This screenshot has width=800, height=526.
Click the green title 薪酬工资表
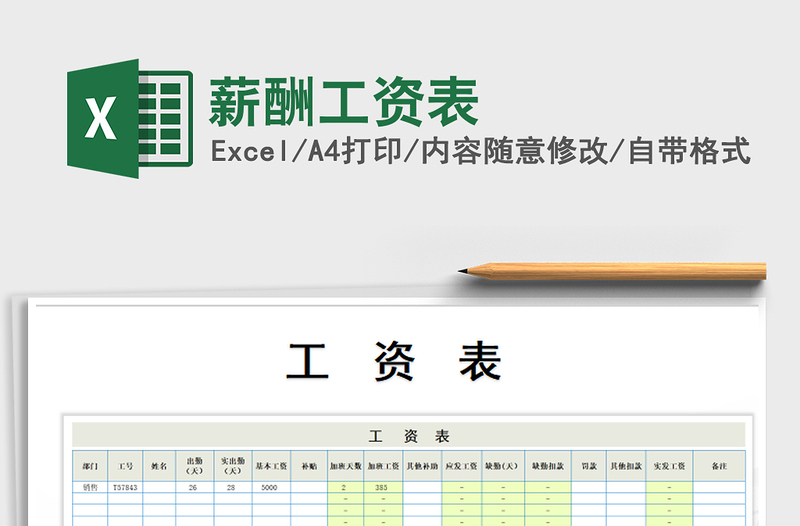click(343, 102)
